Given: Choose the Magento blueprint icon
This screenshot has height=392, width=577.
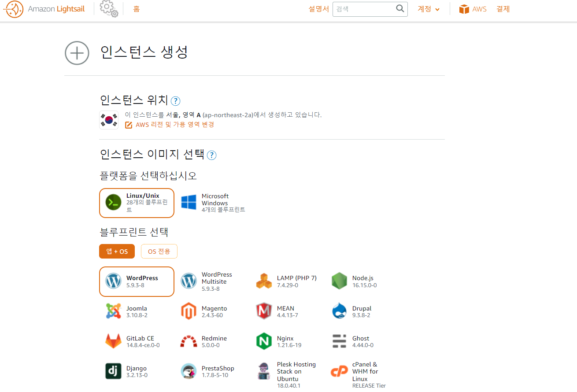Looking at the screenshot, I should (x=189, y=311).
